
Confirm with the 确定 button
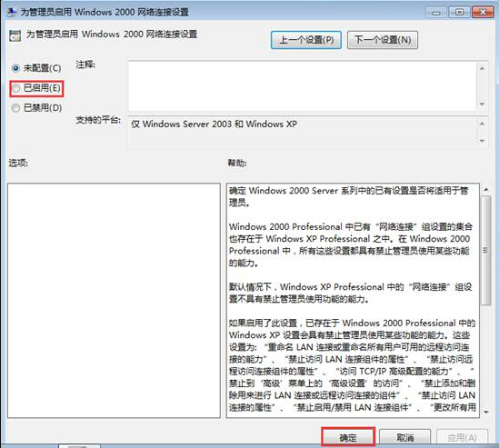[x=348, y=437]
